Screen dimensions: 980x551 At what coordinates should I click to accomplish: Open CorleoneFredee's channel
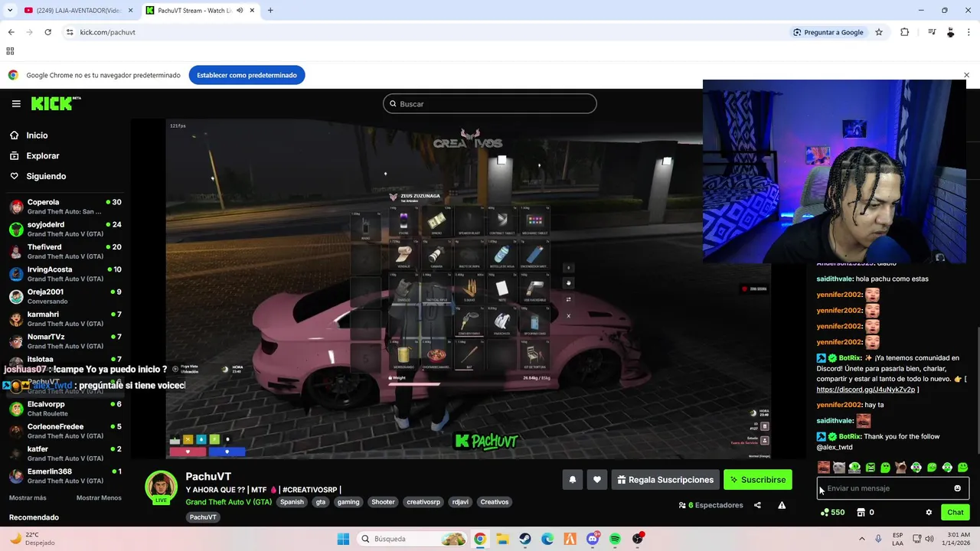[65, 431]
